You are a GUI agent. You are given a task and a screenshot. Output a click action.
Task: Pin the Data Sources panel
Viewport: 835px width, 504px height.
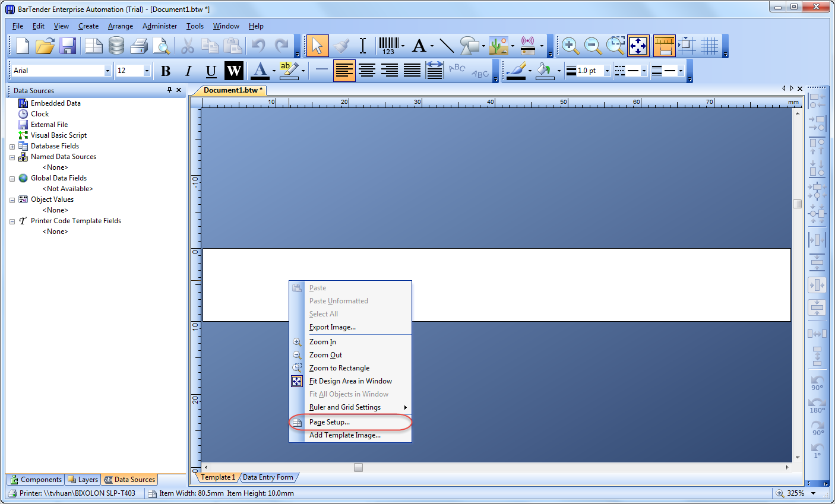(x=169, y=90)
